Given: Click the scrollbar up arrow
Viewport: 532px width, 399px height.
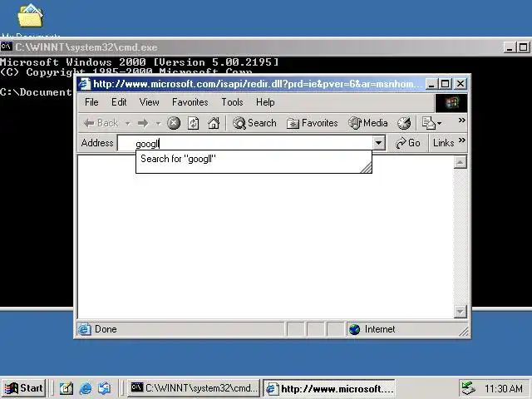Looking at the screenshot, I should pyautogui.click(x=460, y=162).
